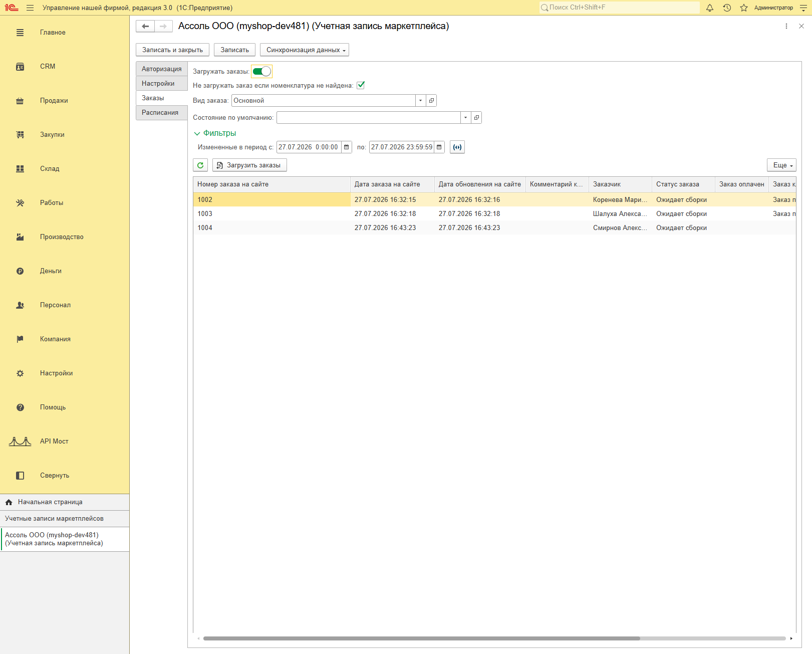
Task: Collapse sidebar with Свернуть
Action: 65,476
